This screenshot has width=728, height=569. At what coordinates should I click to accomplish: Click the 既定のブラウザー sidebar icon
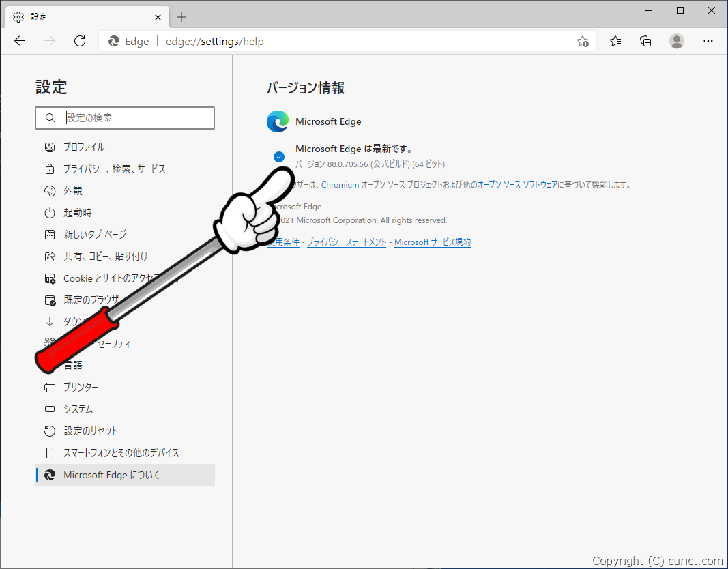[50, 300]
